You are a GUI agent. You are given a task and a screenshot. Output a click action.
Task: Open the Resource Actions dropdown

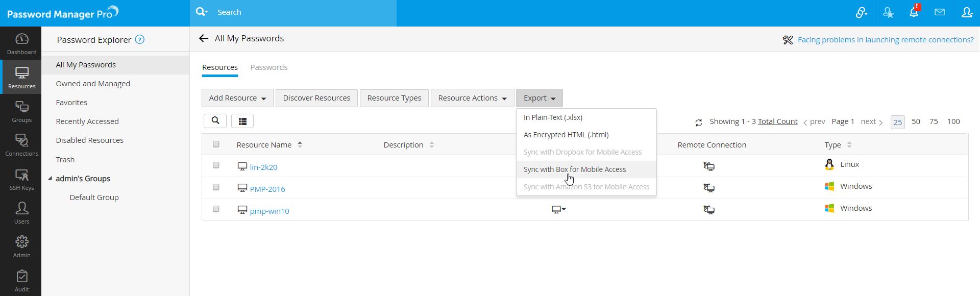point(472,98)
